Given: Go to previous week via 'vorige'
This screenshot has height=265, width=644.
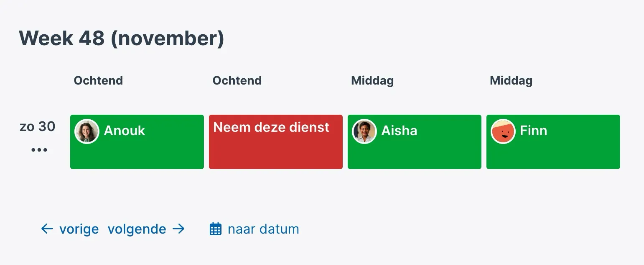Looking at the screenshot, I should (x=79, y=229).
